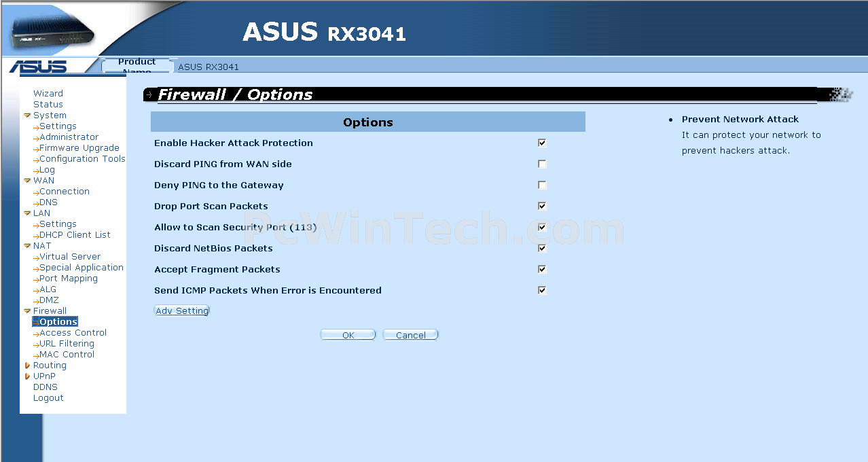This screenshot has width=868, height=462.
Task: Collapse the WAN section arrow
Action: pyautogui.click(x=27, y=181)
